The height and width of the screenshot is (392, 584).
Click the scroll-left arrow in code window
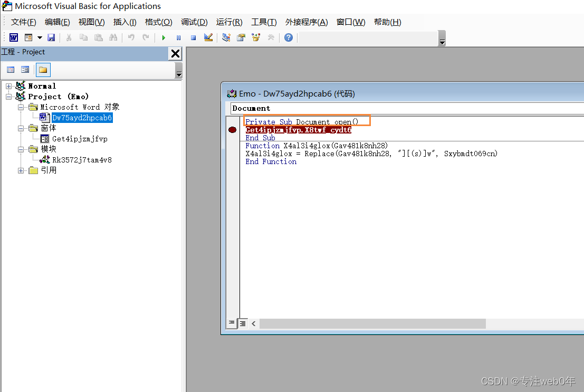254,323
